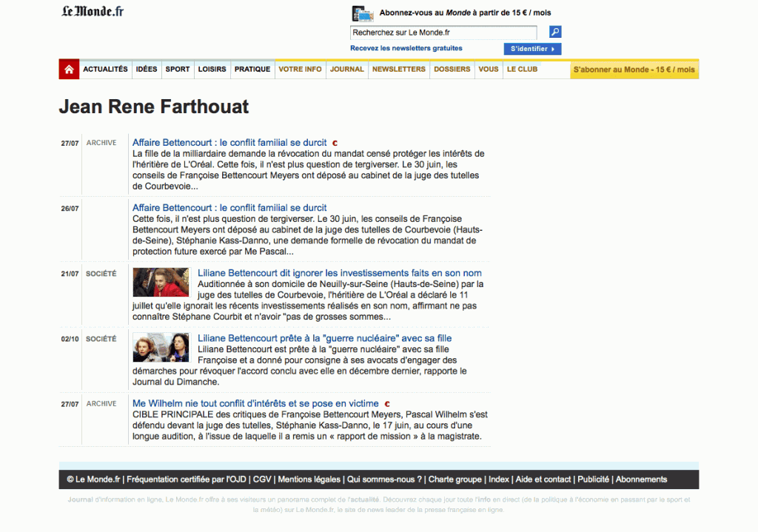Open the VOTRE INFO tab
Screen dimensions: 758x532
click(301, 69)
